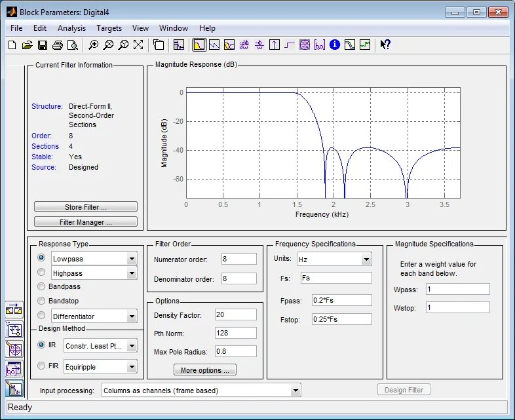This screenshot has height=420, width=515.
Task: Show Filter Information with the blue i icon
Action: [335, 45]
